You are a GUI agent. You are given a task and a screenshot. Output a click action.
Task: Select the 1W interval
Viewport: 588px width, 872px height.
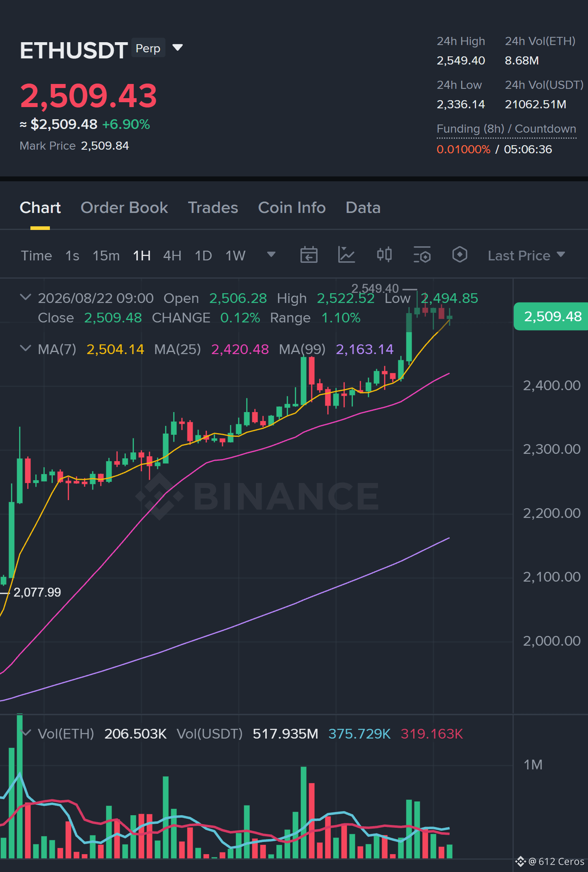coord(236,256)
